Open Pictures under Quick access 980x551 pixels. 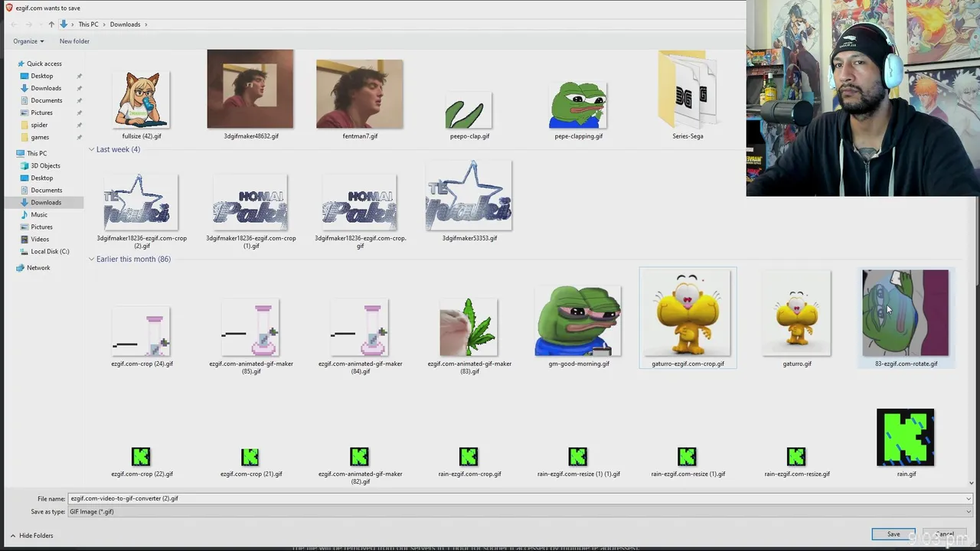point(41,112)
